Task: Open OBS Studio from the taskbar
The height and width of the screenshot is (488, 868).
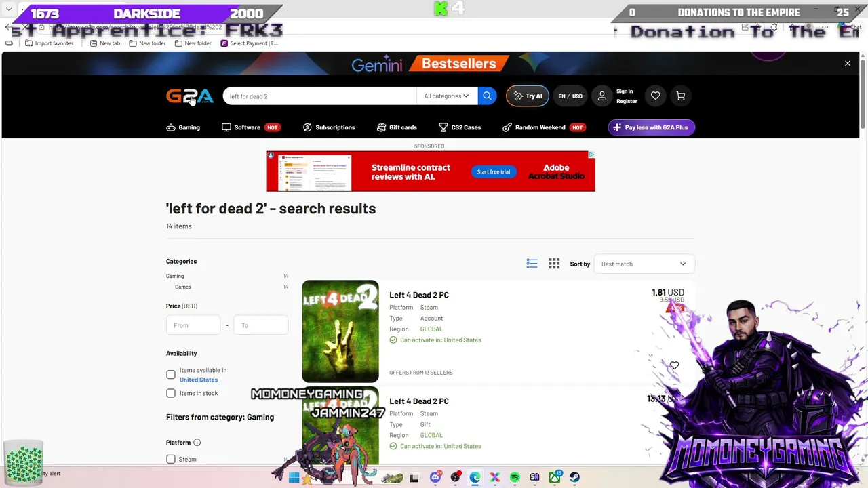Action: click(x=455, y=477)
